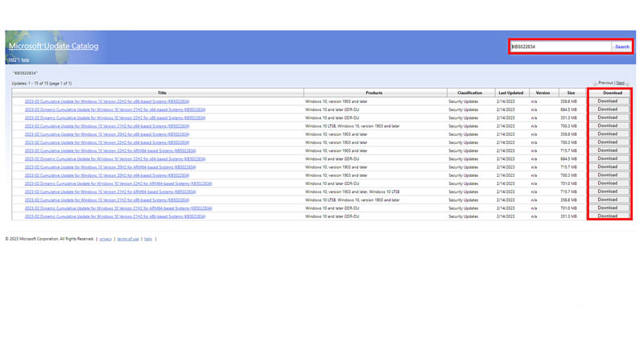Click the "KB5022834" query text below the header
This screenshot has height=362, width=644.
coord(25,73)
